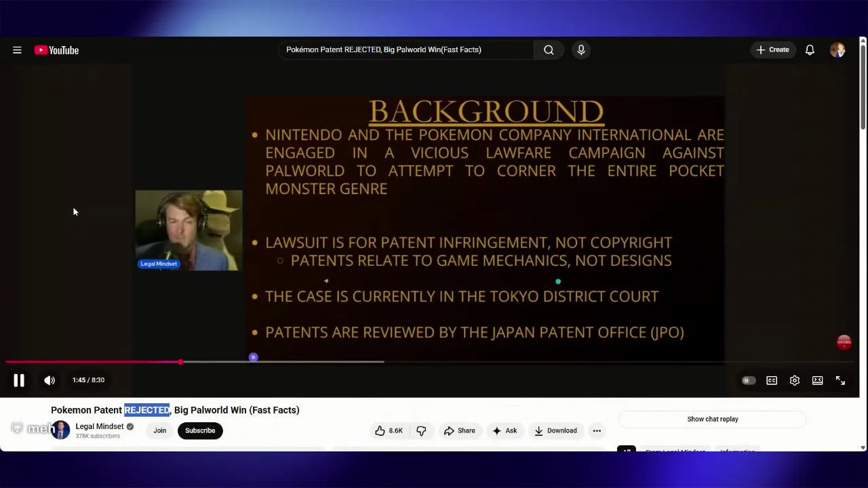Viewport: 868px width, 488px height.
Task: Toggle closed captions CC
Action: click(x=772, y=380)
